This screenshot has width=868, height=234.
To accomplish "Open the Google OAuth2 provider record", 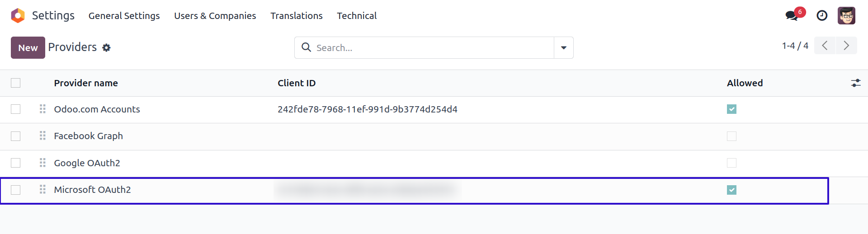I will 87,163.
